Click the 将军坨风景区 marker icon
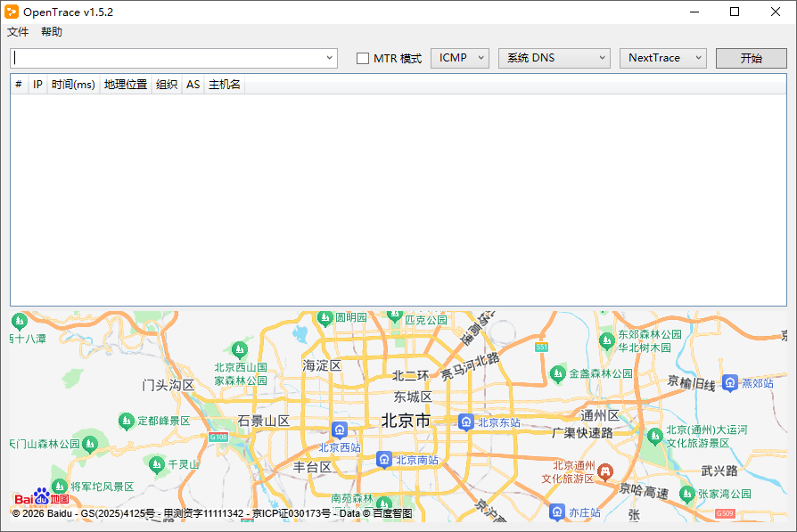Screen dimensions: 797x532 click(x=60, y=487)
